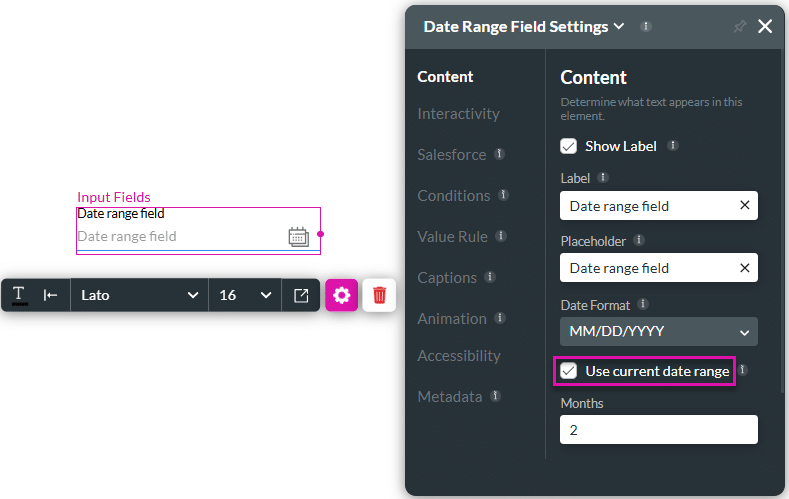The width and height of the screenshot is (789, 499).
Task: Expand the Date Range Field Settings title chevron
Action: 619,26
